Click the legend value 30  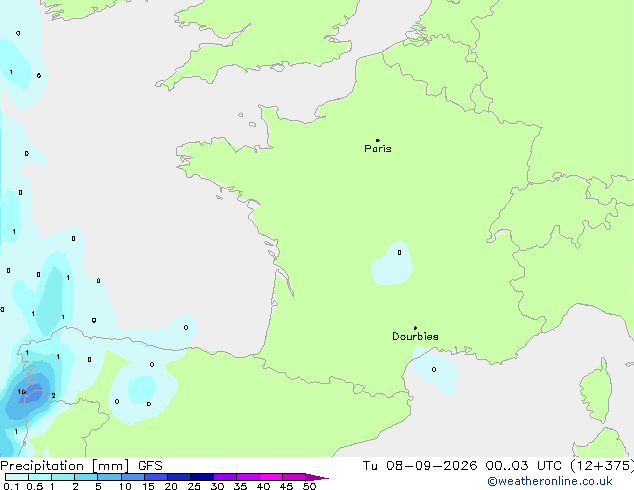coord(217,486)
